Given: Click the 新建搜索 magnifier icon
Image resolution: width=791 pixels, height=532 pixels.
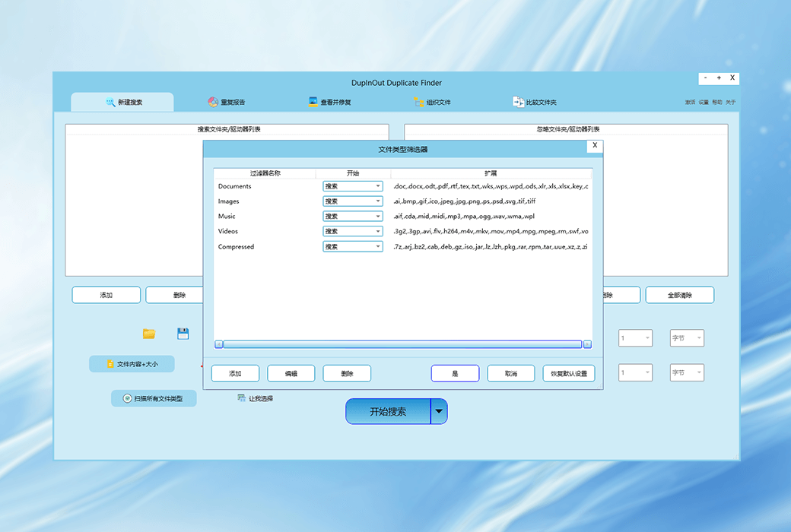Looking at the screenshot, I should point(110,102).
